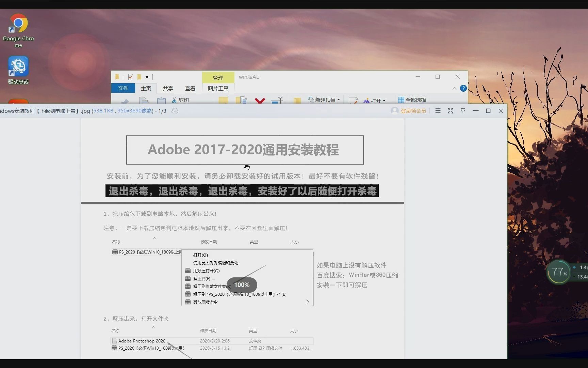Switch to the 共享 ribbon tab
This screenshot has height=368, width=588.
(168, 88)
